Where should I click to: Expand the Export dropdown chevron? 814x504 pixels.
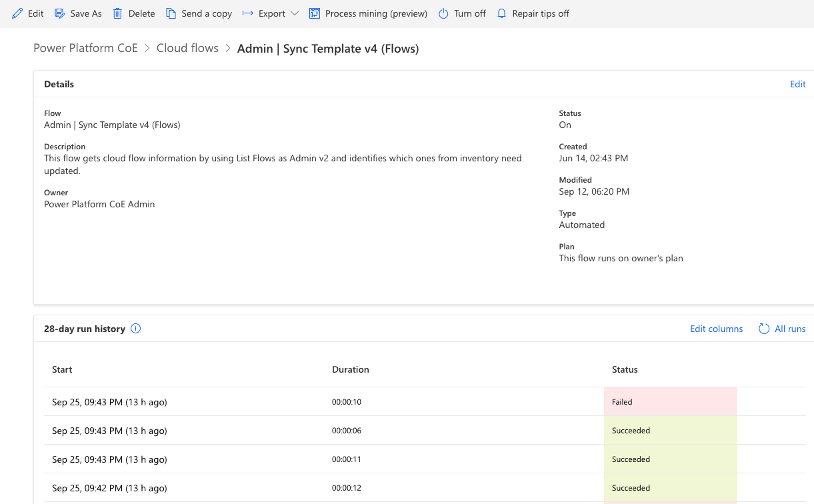tap(293, 13)
